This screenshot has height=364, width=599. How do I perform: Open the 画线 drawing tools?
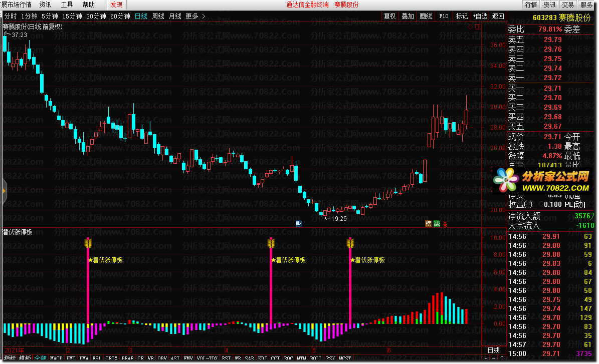(426, 16)
